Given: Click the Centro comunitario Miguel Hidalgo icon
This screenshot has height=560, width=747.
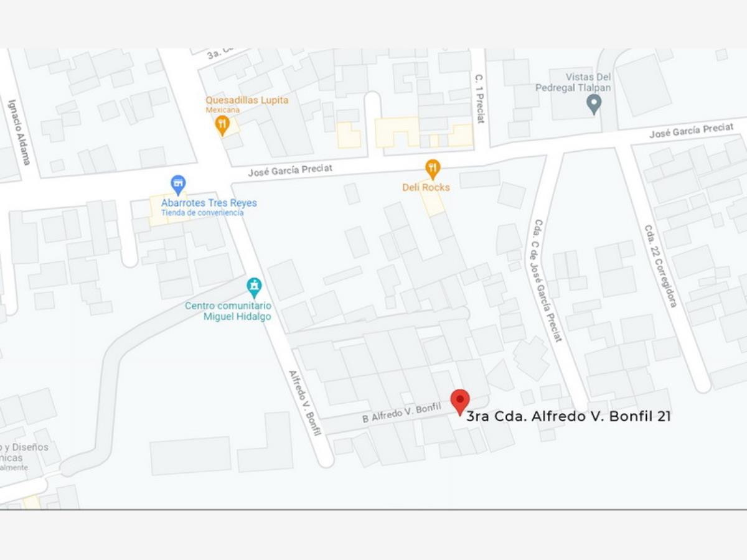Looking at the screenshot, I should pyautogui.click(x=254, y=287).
